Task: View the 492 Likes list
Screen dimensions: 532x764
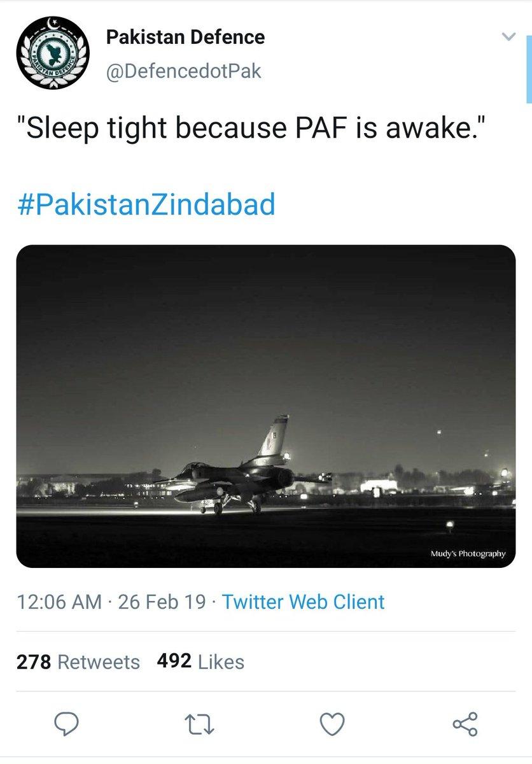Action: click(x=200, y=661)
